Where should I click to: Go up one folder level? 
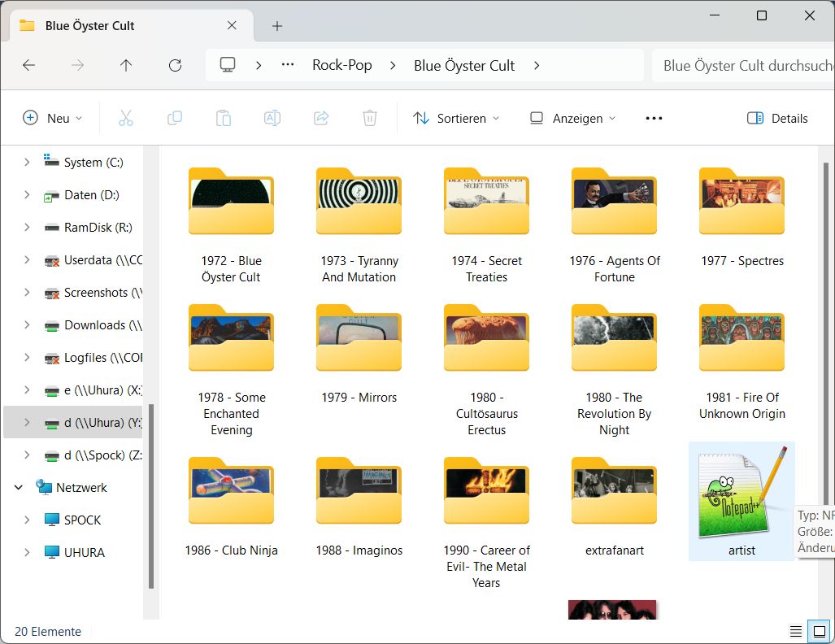[x=126, y=66]
